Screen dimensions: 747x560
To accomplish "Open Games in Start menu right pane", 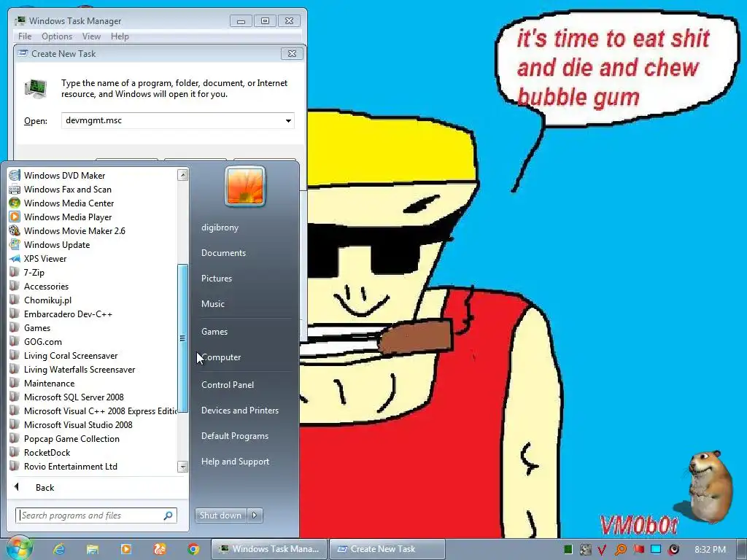I will pyautogui.click(x=214, y=332).
